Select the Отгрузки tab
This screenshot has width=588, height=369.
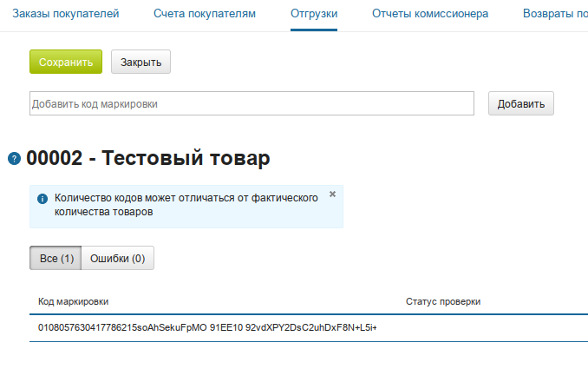(x=314, y=14)
